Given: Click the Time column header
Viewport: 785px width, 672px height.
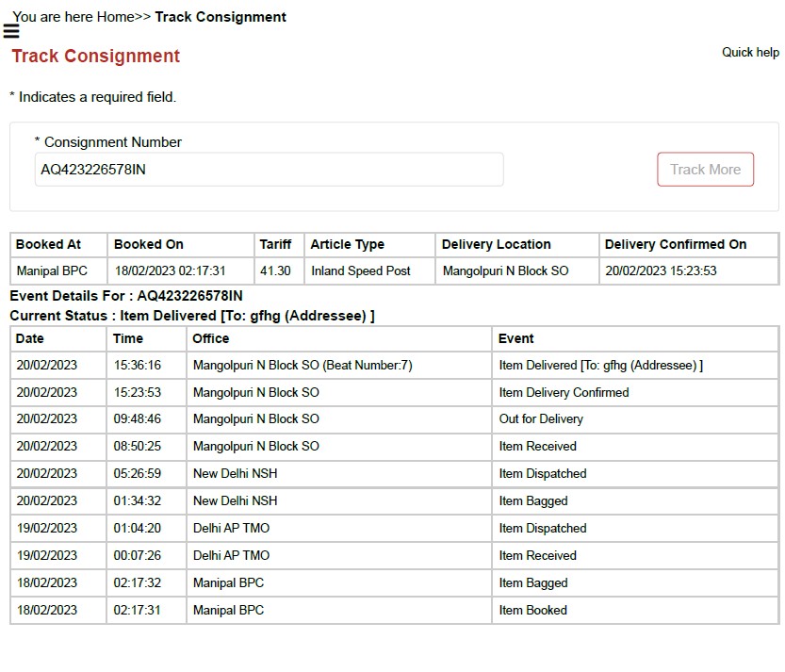Looking at the screenshot, I should (x=127, y=338).
